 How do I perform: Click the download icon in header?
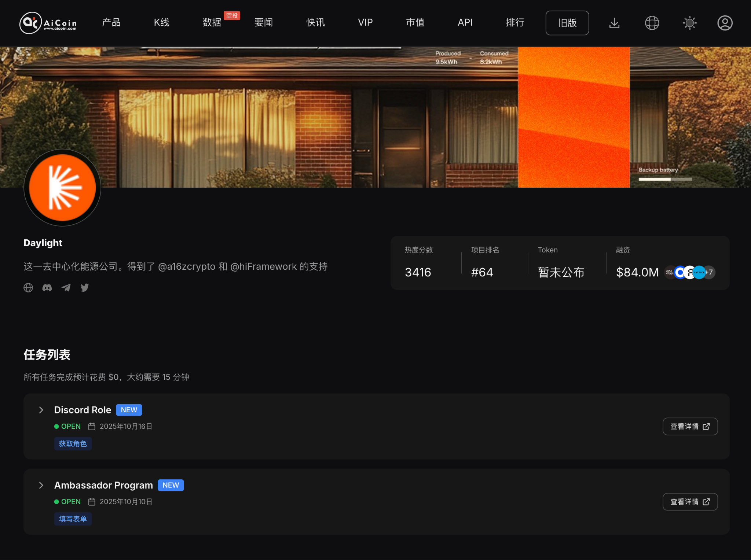click(x=614, y=23)
